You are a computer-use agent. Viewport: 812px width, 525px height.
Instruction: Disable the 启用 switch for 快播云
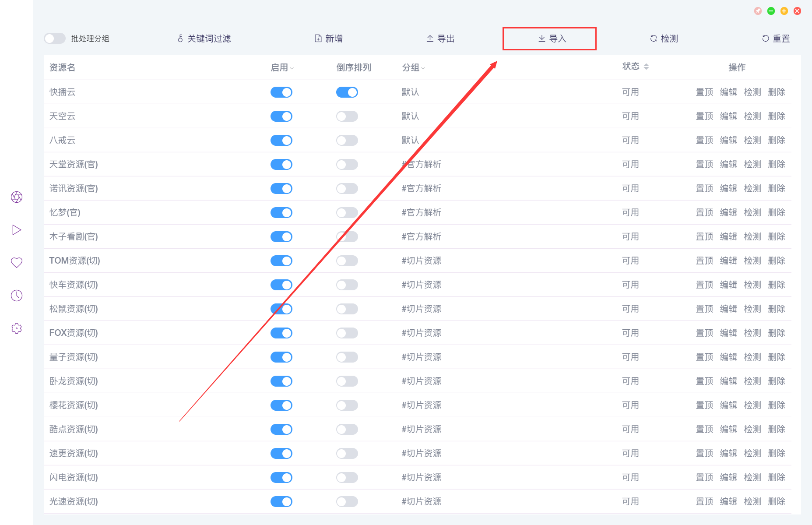pos(281,92)
